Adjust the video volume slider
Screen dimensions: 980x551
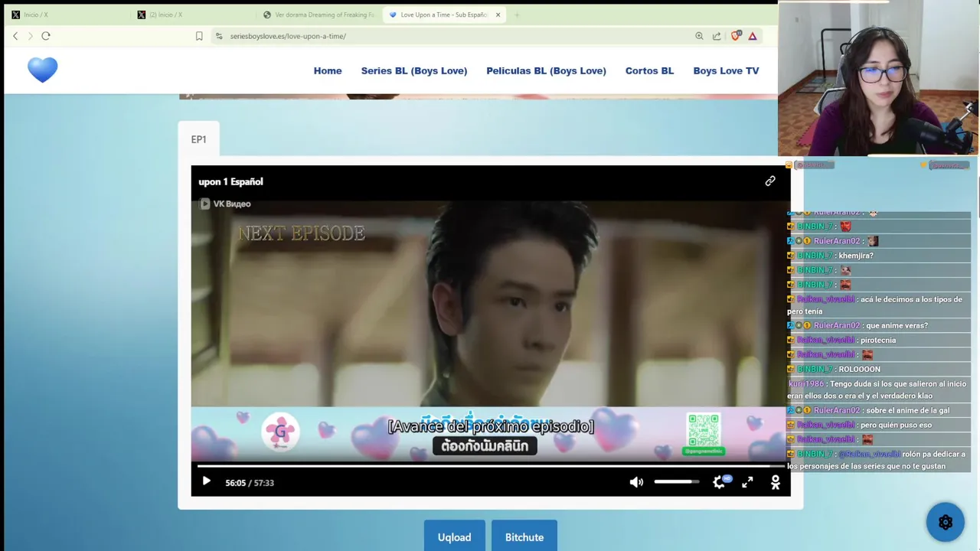click(x=677, y=482)
